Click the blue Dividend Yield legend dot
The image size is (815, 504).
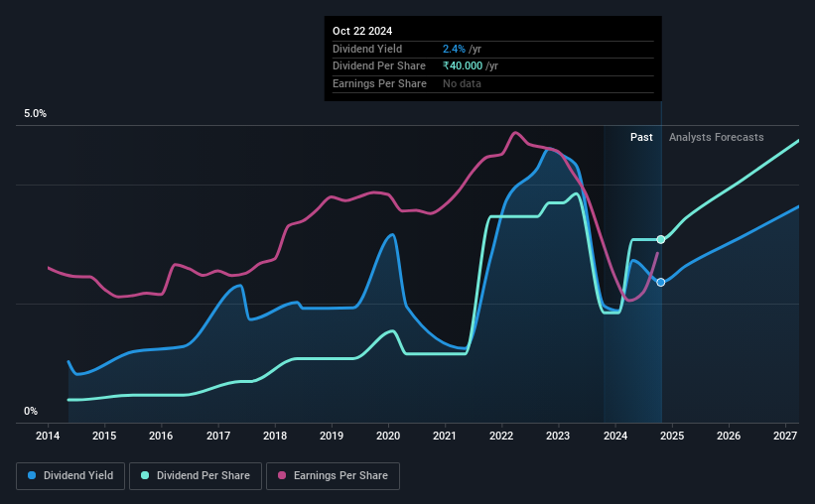coord(32,475)
